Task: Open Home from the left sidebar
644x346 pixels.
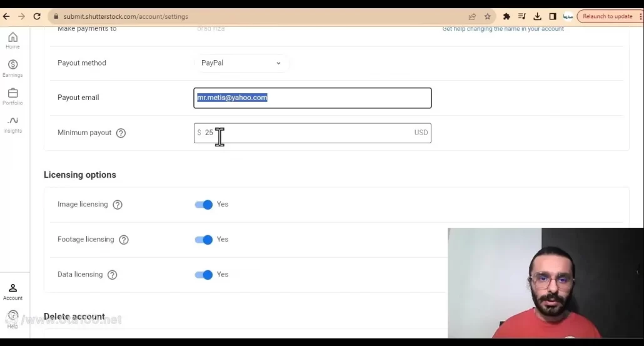Action: (x=13, y=40)
